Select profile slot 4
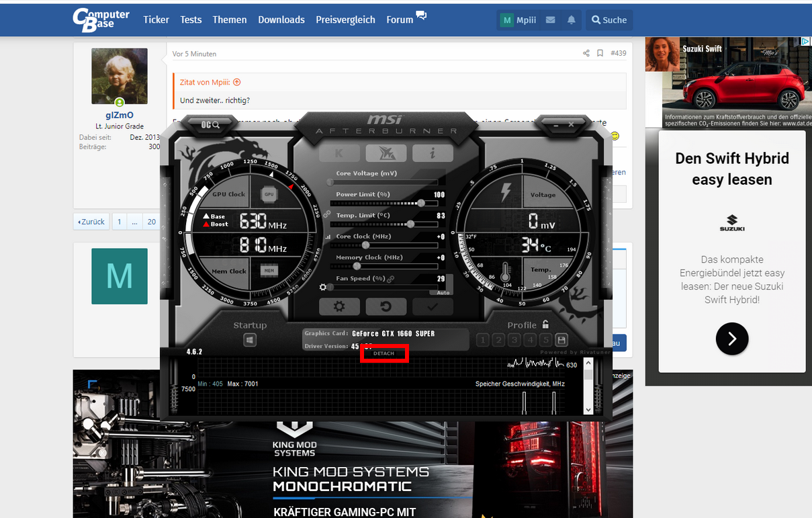This screenshot has width=812, height=518. [531, 341]
